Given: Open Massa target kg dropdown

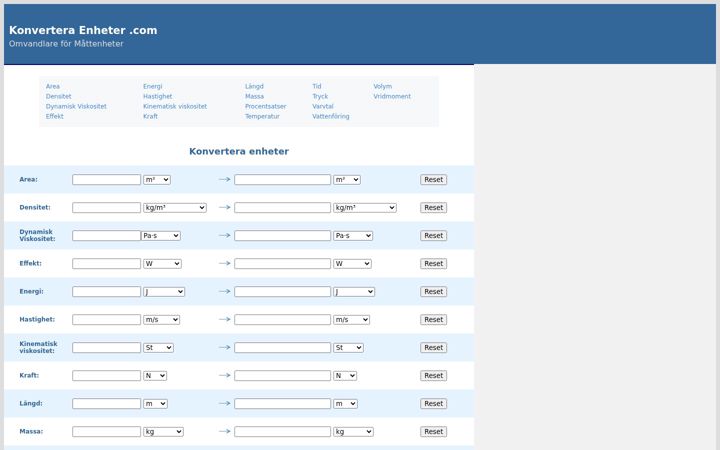Looking at the screenshot, I should pos(353,432).
